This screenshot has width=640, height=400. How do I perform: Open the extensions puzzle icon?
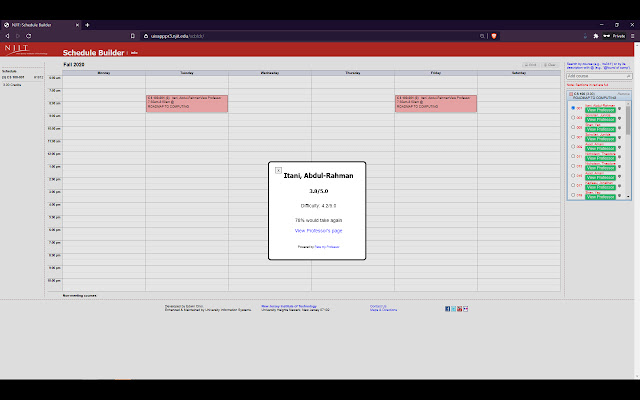pyautogui.click(x=596, y=36)
